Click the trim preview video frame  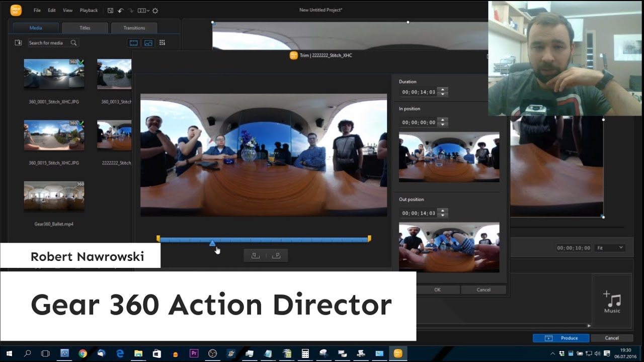pos(264,155)
